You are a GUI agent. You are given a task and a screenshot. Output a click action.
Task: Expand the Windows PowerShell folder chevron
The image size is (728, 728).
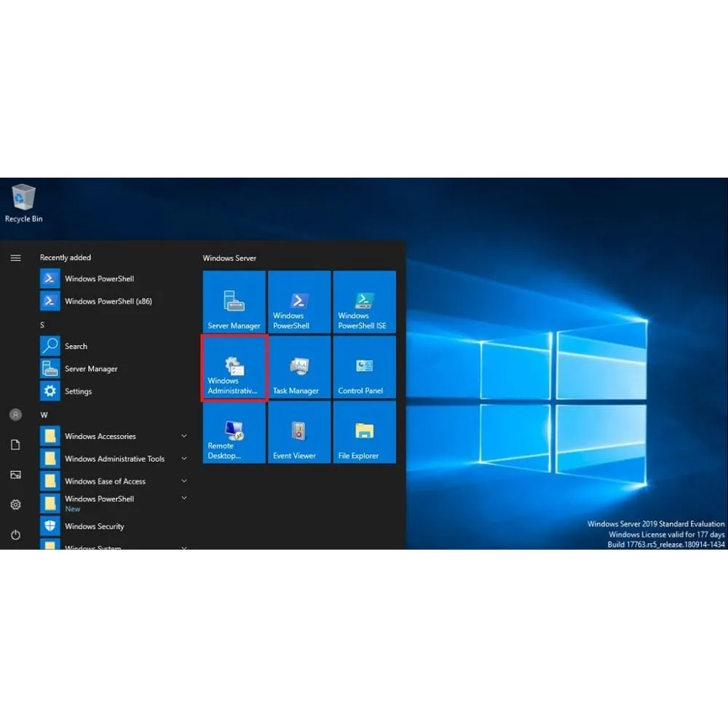184,498
